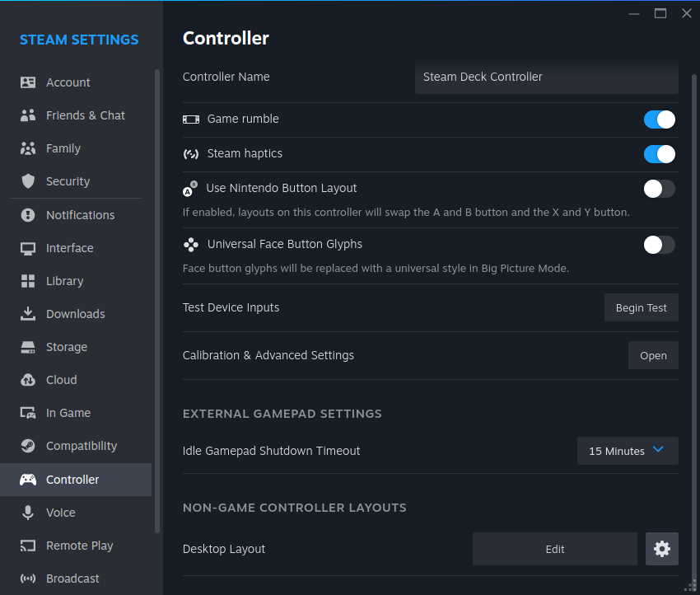Edit the Desktop Layout
The width and height of the screenshot is (700, 595).
(554, 549)
